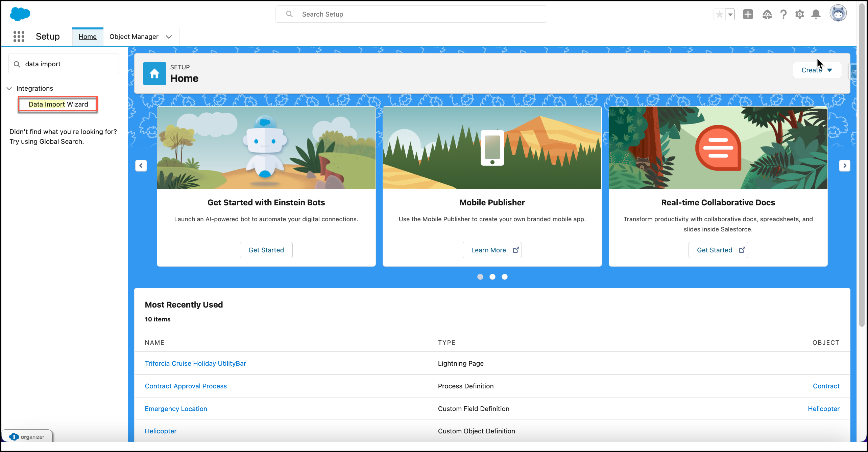Select the first carousel page dot

pyautogui.click(x=480, y=277)
